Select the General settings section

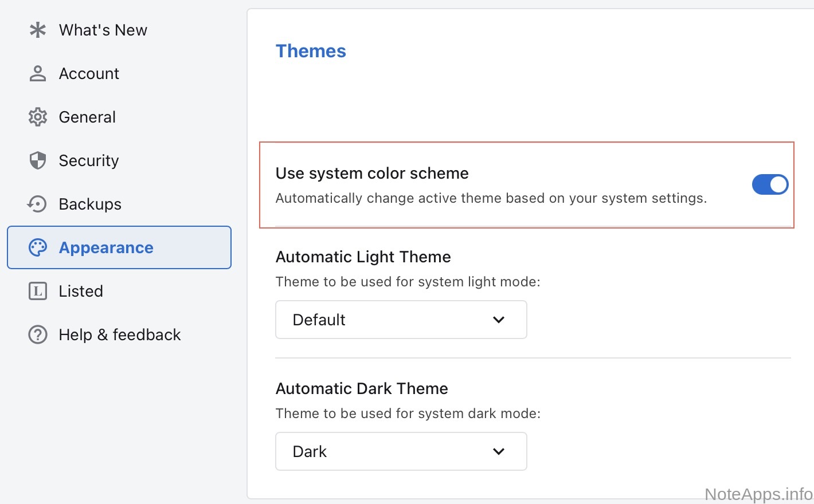87,117
